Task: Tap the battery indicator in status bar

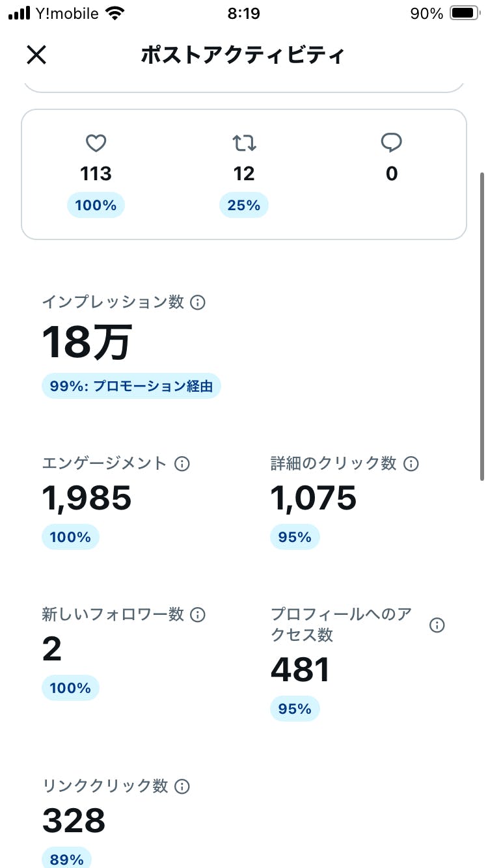Action: tap(464, 14)
